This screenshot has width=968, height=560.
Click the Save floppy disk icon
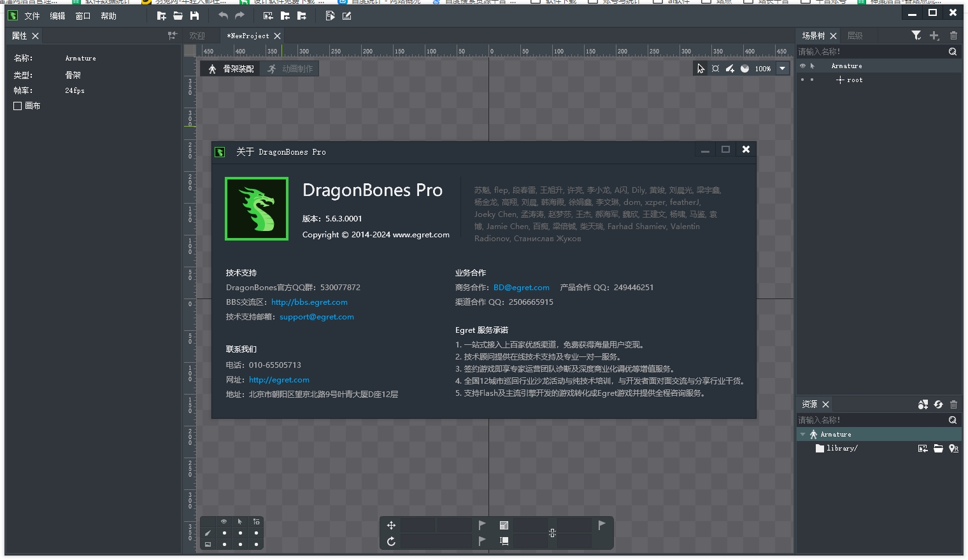pos(195,16)
